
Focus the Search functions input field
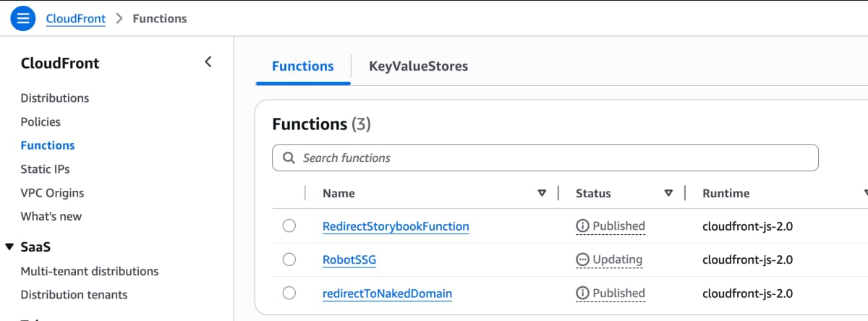tap(545, 158)
